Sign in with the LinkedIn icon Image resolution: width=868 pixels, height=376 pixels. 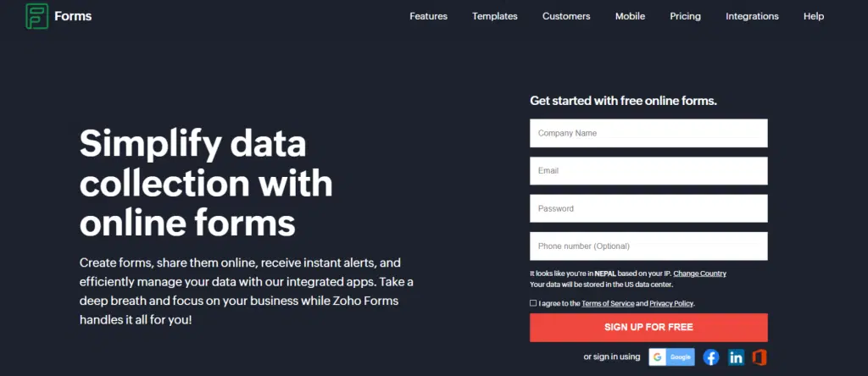click(x=736, y=357)
